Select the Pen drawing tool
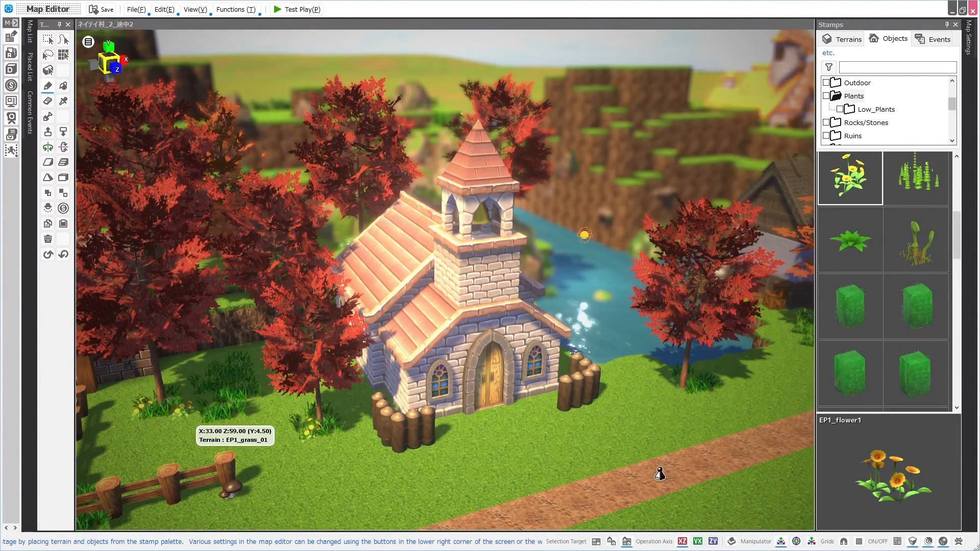 pos(47,86)
